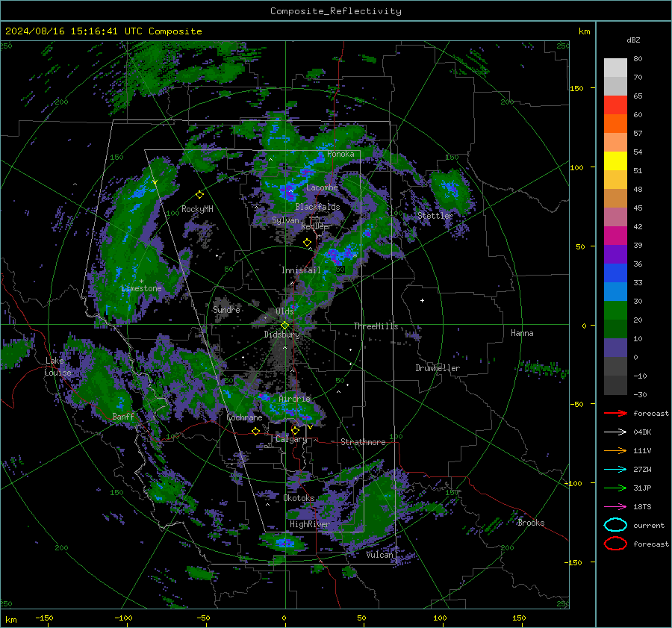Screen dimensions: 672x628
Task: Click the Didsbury label
Action: point(281,335)
